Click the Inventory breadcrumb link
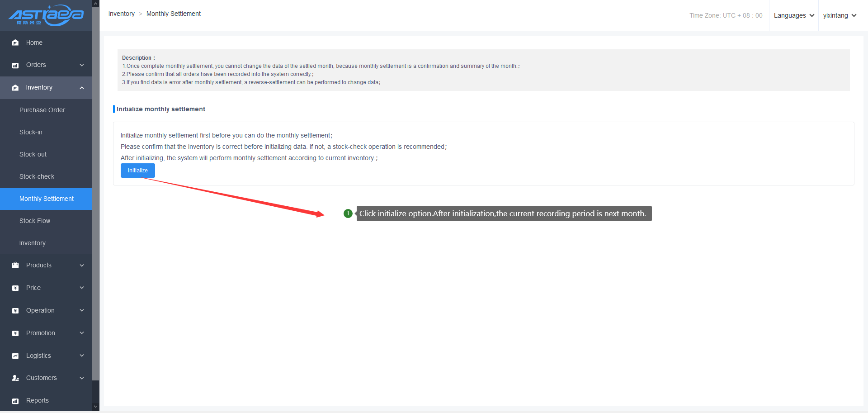The width and height of the screenshot is (868, 413). [121, 14]
